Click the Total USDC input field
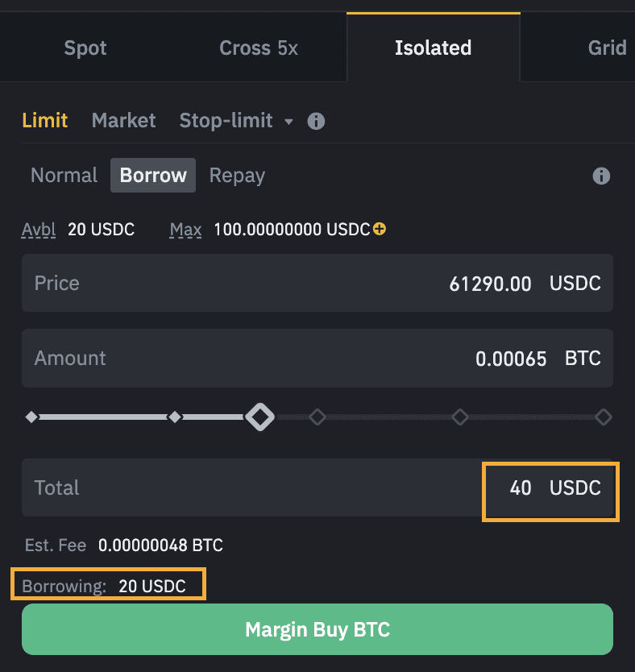This screenshot has height=672, width=635. (x=317, y=488)
